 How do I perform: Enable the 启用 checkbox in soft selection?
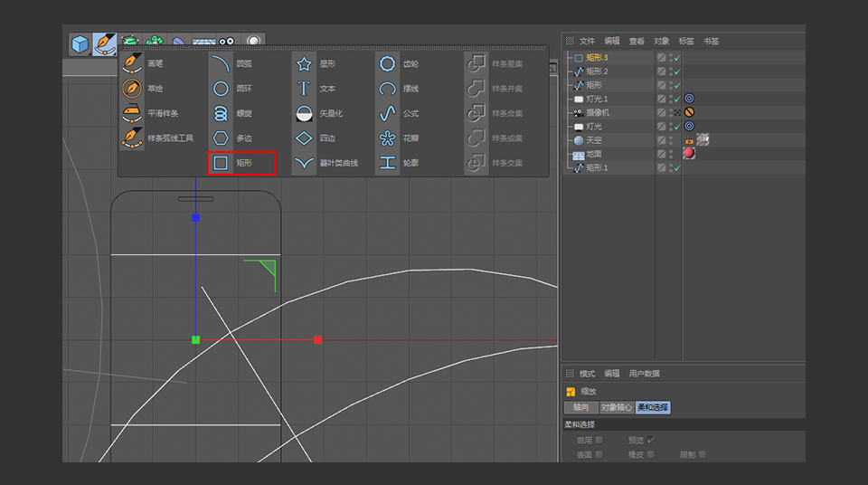pyautogui.click(x=599, y=440)
